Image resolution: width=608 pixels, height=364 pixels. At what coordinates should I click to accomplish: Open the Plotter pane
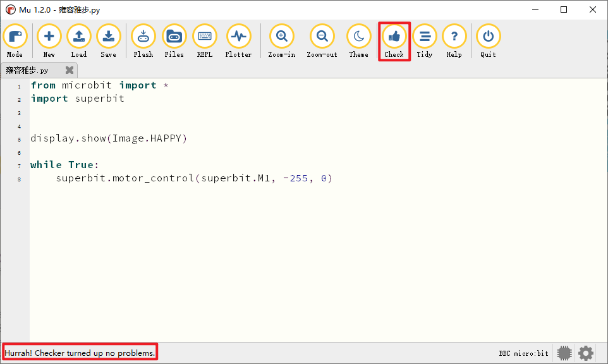[x=238, y=40]
